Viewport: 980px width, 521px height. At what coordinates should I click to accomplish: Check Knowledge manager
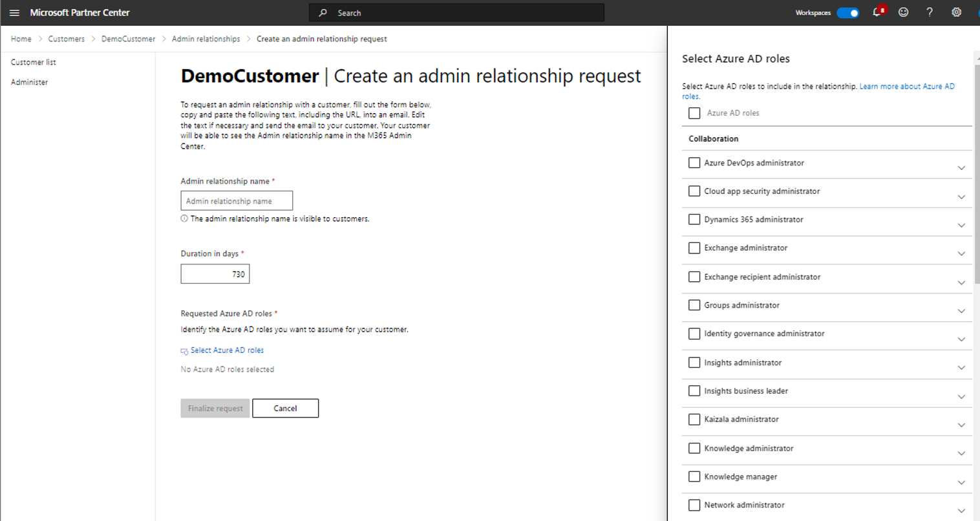(x=694, y=476)
